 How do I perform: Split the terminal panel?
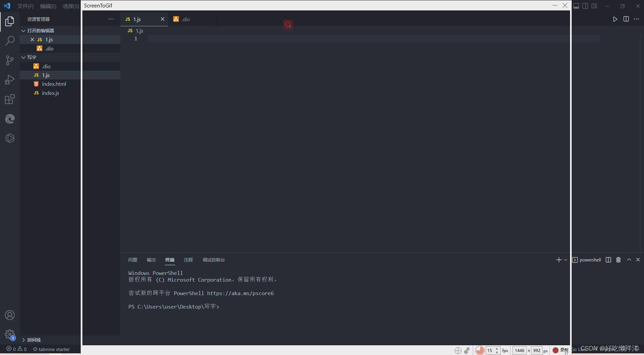click(608, 260)
